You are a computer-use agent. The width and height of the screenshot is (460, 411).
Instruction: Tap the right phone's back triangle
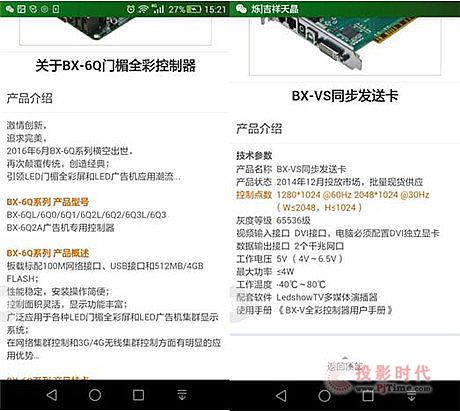point(281,396)
